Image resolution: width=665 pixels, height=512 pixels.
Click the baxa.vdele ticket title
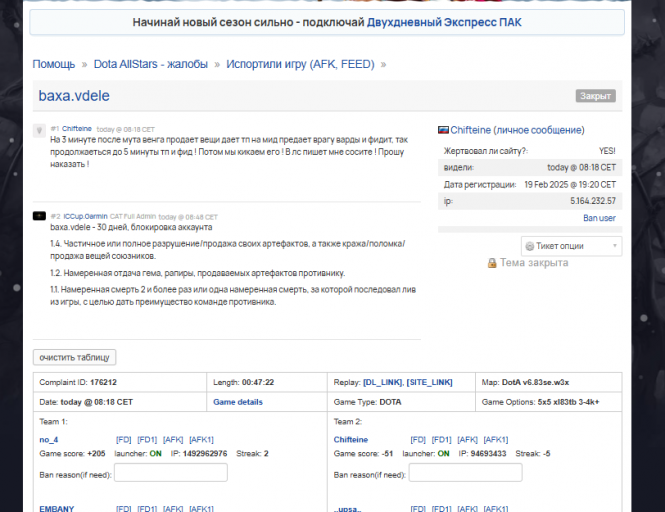coord(74,96)
